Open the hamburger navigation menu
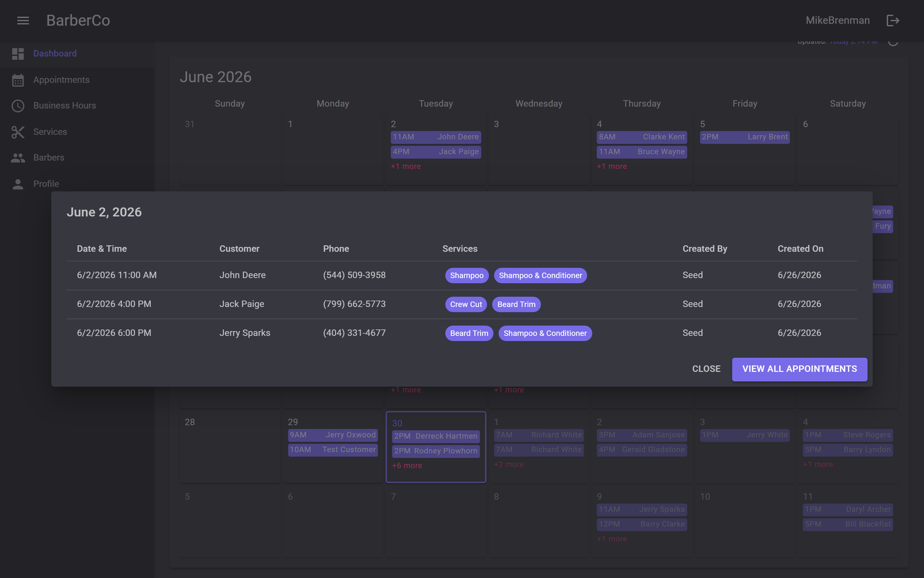Screen dimensions: 924x578 point(23,21)
